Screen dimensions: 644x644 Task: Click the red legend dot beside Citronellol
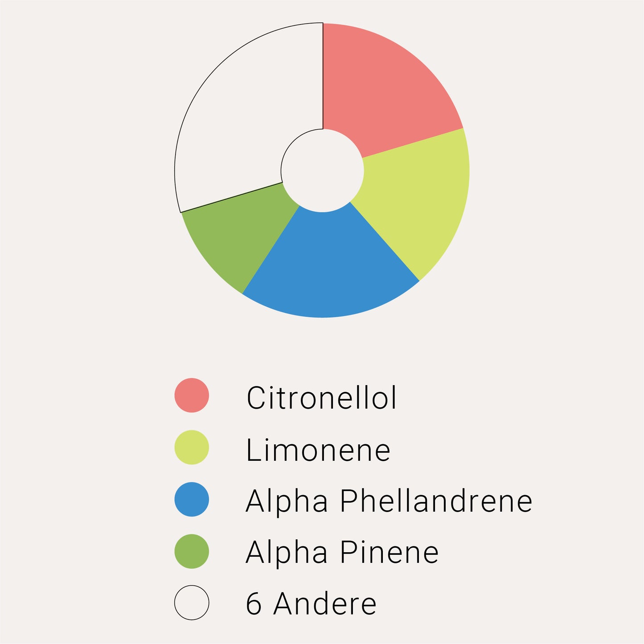tap(192, 395)
